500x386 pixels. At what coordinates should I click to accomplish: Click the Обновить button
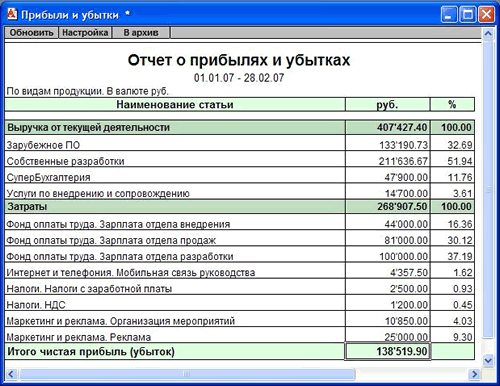coord(31,33)
